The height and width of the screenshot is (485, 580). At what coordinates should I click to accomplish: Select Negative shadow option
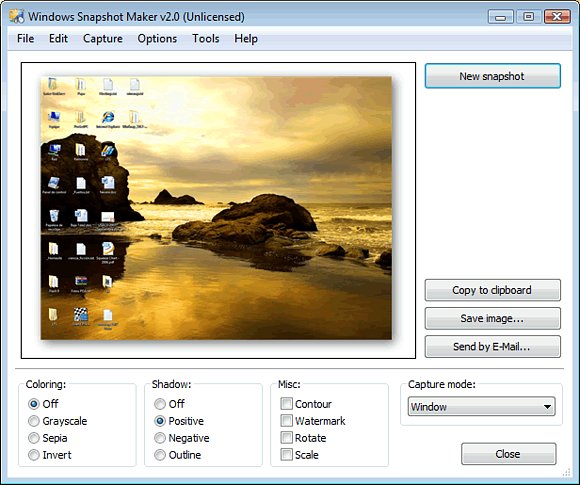coord(160,438)
